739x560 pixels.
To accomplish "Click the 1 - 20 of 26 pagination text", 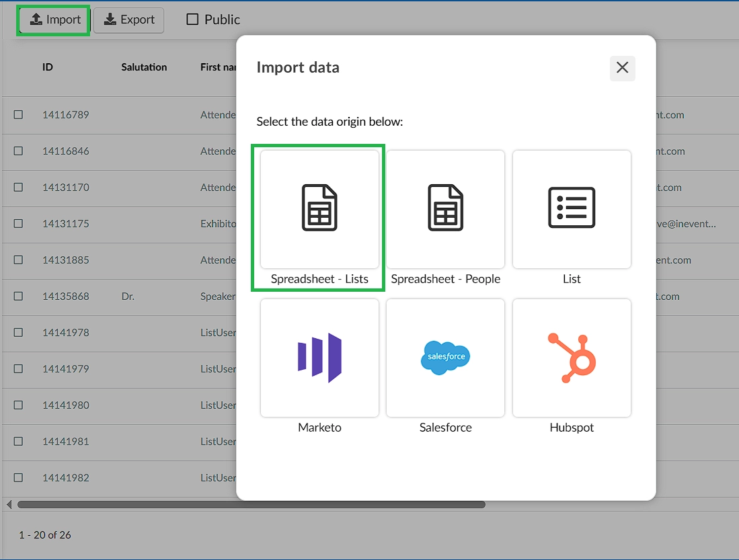I will coord(45,535).
